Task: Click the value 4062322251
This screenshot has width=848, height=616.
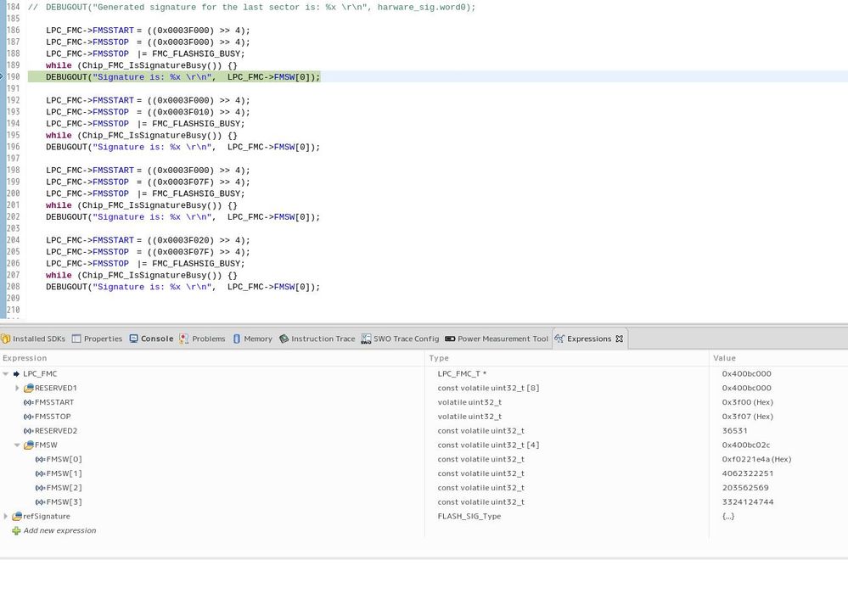Action: click(747, 473)
